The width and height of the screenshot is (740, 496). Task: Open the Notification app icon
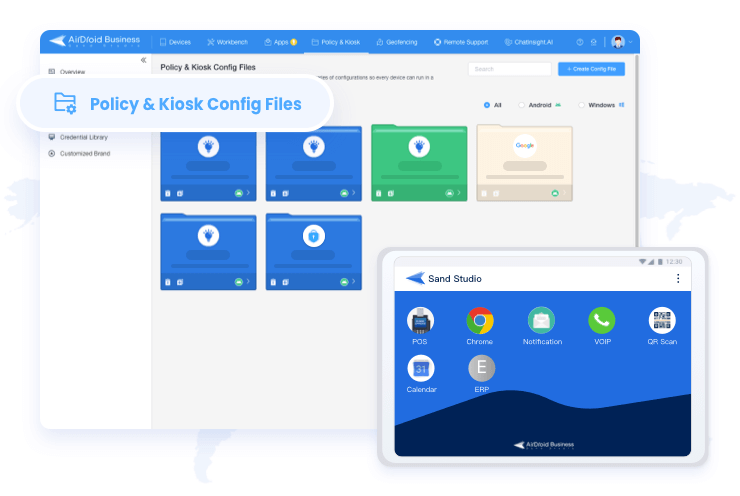[x=541, y=321]
